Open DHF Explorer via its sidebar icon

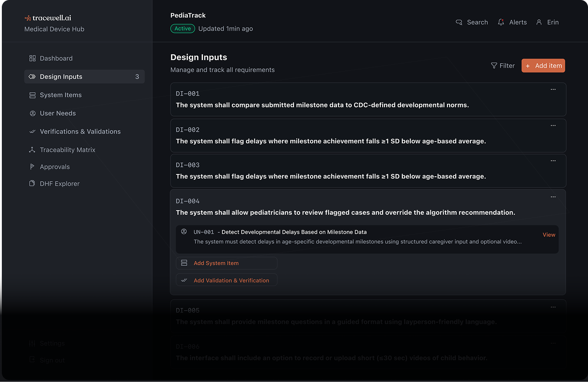tap(32, 184)
